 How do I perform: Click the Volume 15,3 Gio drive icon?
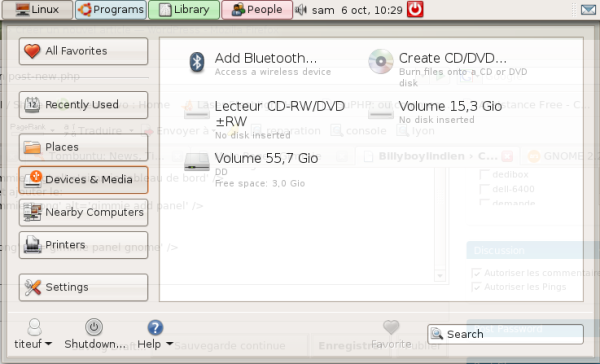click(381, 110)
